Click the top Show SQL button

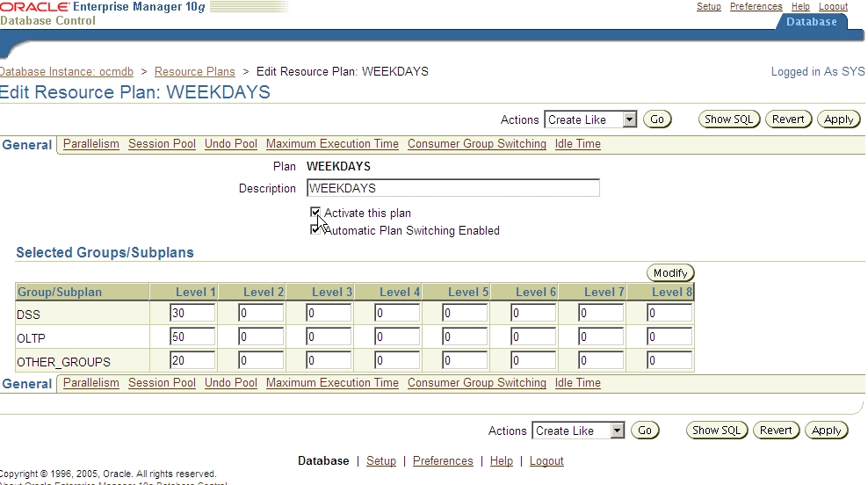pyautogui.click(x=728, y=119)
